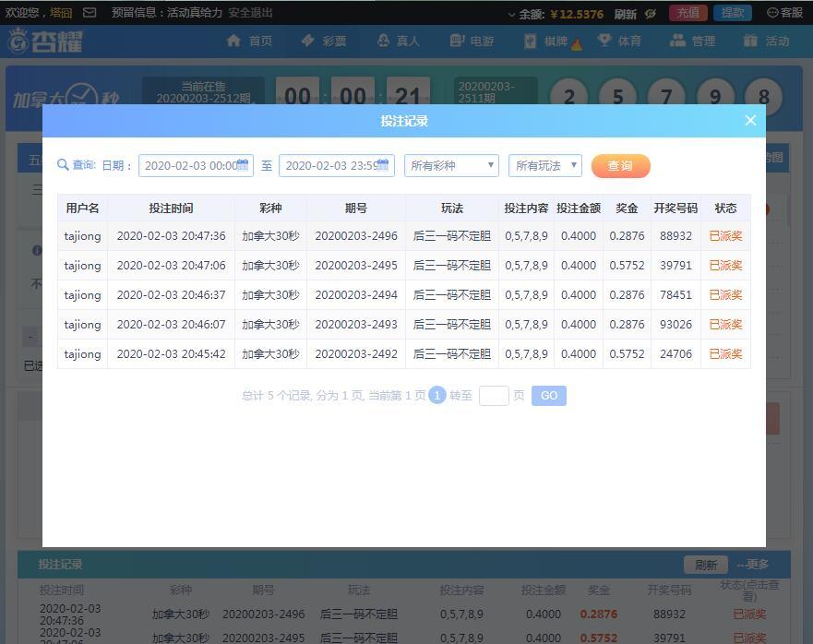Screen dimensions: 813x644
Task: Open the 彩票 lottery menu
Action: [x=324, y=41]
